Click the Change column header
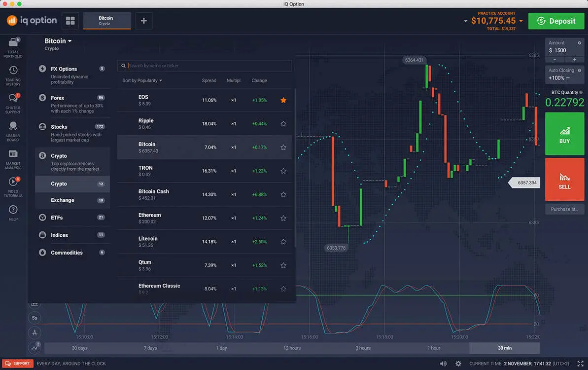This screenshot has width=588, height=370. point(259,80)
